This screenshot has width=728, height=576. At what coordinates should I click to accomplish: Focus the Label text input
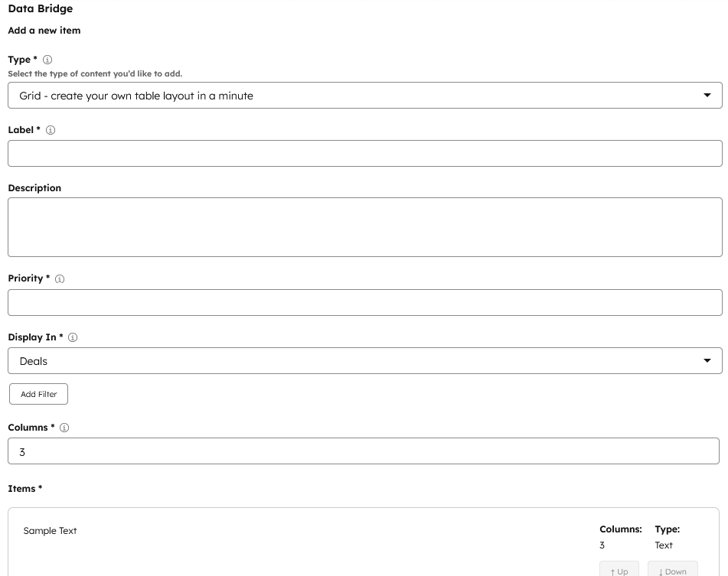[364, 153]
